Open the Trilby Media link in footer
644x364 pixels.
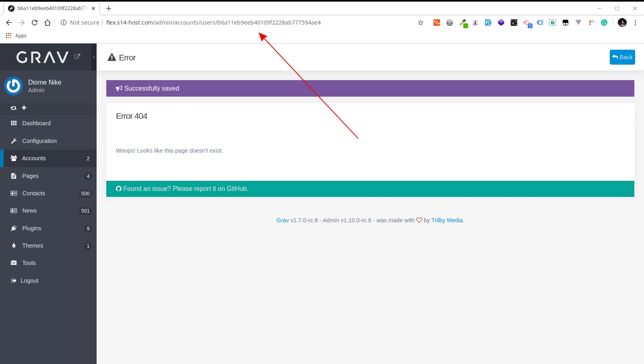[x=447, y=220]
